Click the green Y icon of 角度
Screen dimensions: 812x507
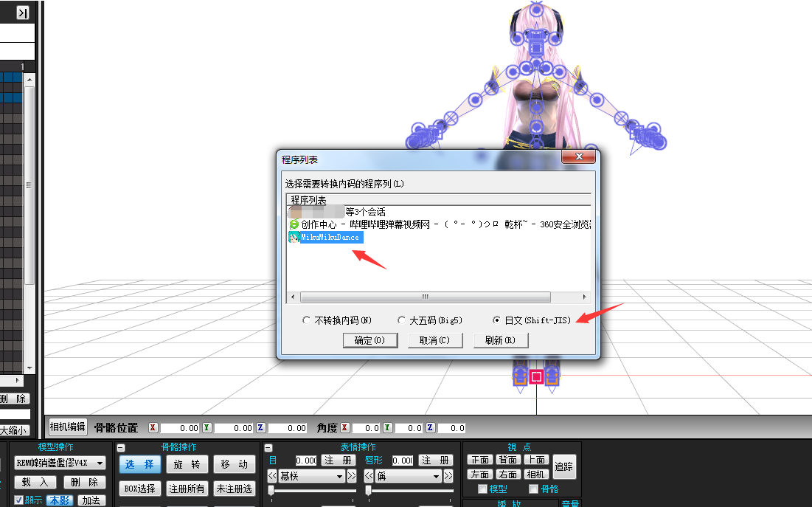pos(387,428)
